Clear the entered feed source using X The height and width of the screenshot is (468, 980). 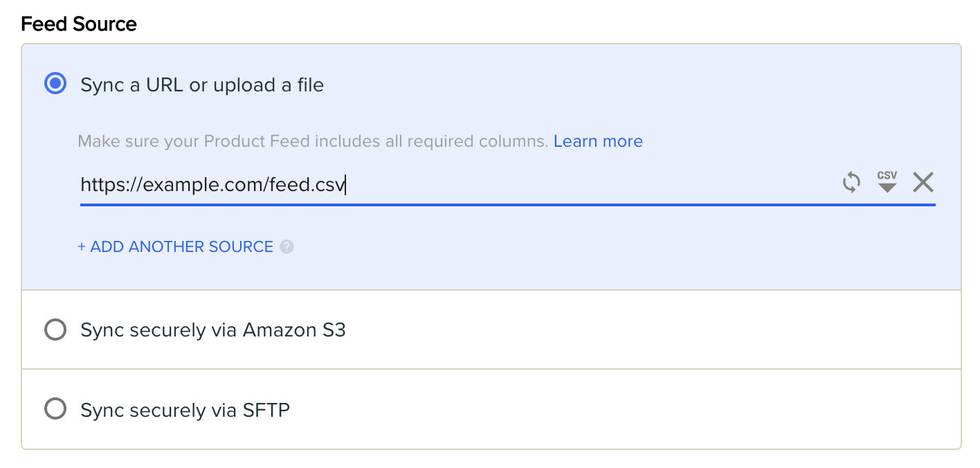click(x=923, y=182)
